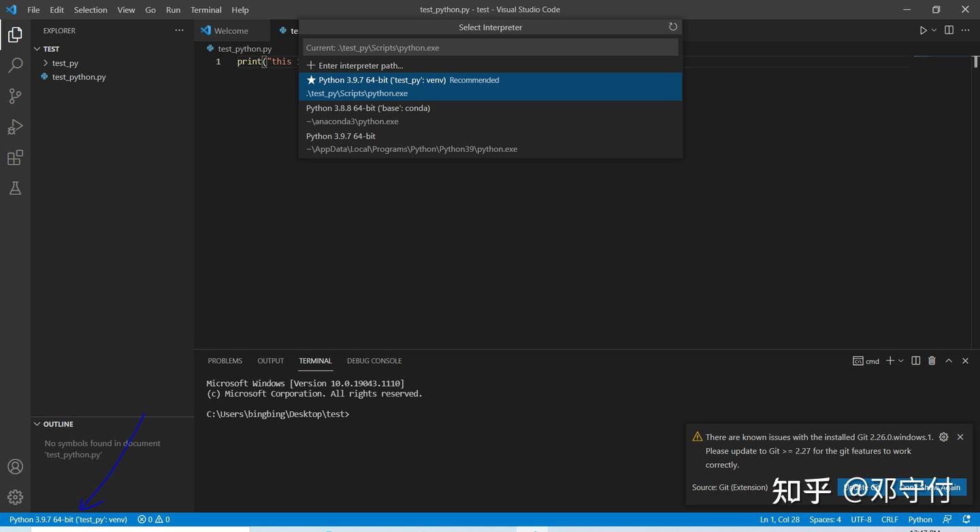The width and height of the screenshot is (980, 532).
Task: Open the Explorer sidebar icon
Action: pos(15,34)
